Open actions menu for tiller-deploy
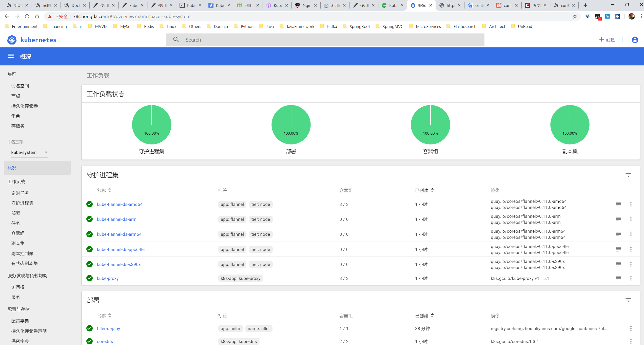Viewport: 644px width, 345px height. pos(631,328)
